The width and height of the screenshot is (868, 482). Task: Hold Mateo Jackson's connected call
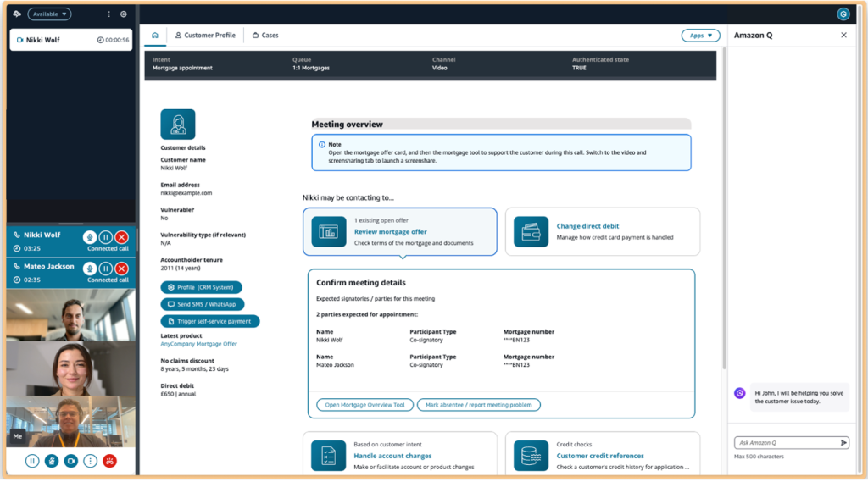106,269
